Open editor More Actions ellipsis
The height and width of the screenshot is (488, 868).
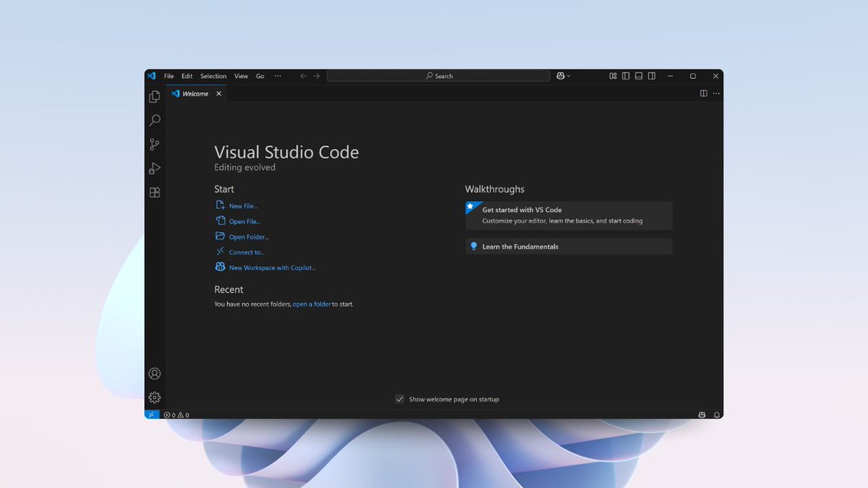(x=716, y=93)
